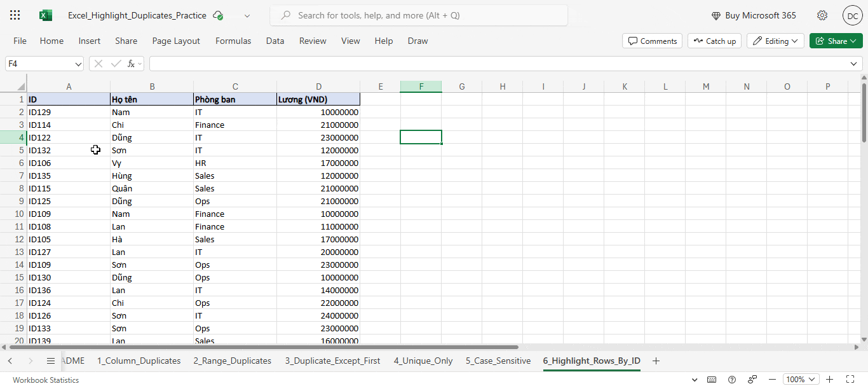Image resolution: width=868 pixels, height=386 pixels.
Task: Click Buy Microsoft 365 link
Action: pos(754,15)
